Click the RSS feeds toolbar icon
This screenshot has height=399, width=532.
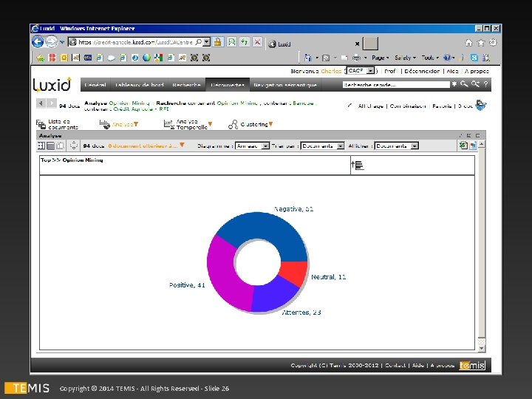(326, 58)
